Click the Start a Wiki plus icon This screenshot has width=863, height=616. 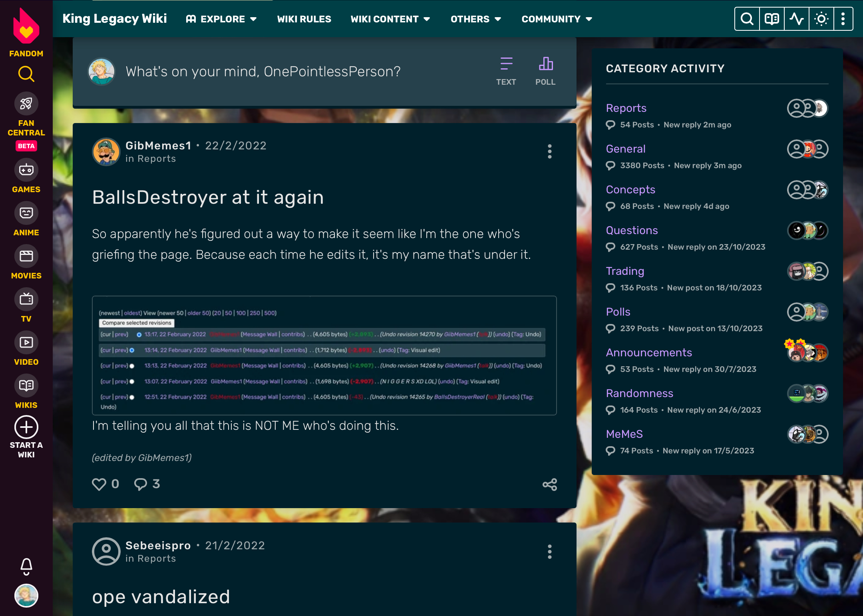pyautogui.click(x=26, y=427)
